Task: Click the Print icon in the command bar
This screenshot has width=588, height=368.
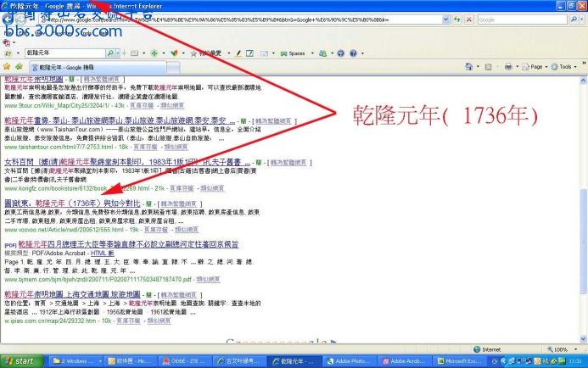Action: click(x=508, y=67)
